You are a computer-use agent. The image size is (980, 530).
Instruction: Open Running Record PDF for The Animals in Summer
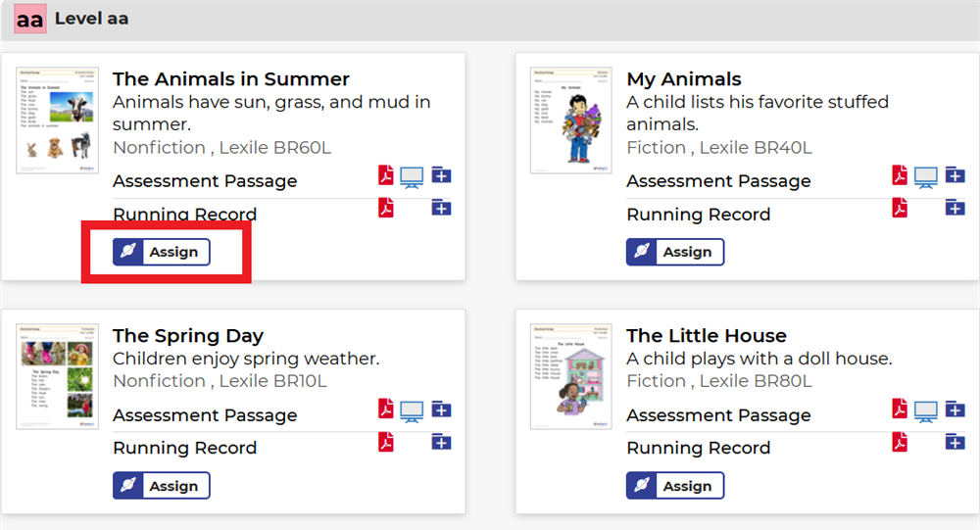tap(386, 208)
